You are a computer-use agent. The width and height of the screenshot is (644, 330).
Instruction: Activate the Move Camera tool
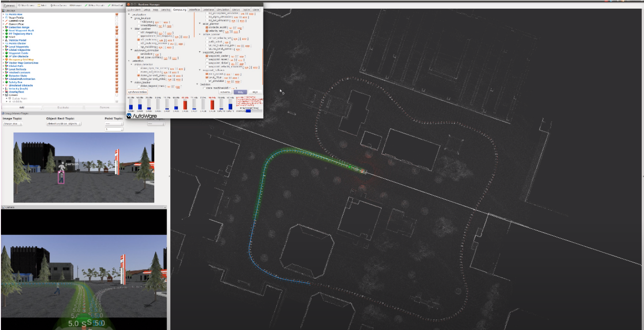pyautogui.click(x=27, y=5)
